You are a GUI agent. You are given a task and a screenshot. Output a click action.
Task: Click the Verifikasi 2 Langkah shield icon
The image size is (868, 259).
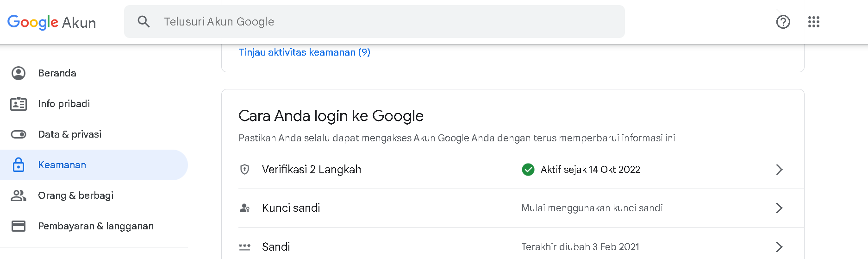coord(245,170)
